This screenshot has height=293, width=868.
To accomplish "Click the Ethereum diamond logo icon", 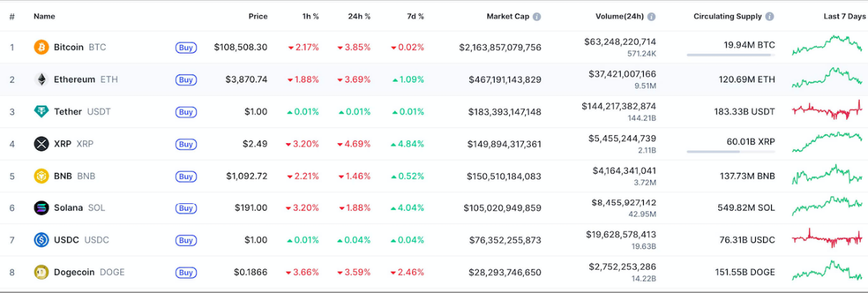I will point(42,80).
